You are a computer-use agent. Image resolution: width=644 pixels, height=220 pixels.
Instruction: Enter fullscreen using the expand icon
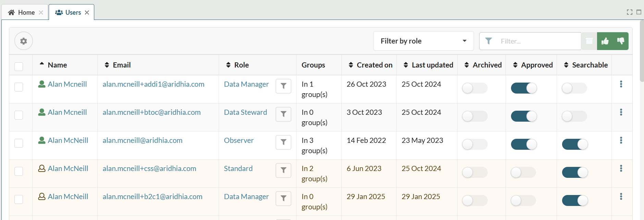630,12
